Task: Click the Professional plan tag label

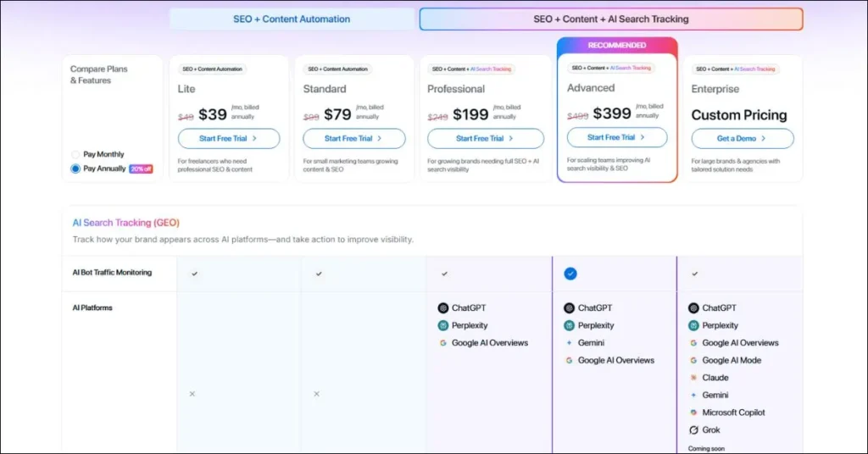Action: [471, 69]
